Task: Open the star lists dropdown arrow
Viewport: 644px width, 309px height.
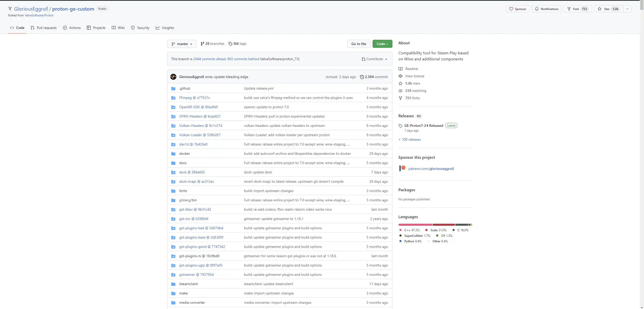Action: (627, 9)
